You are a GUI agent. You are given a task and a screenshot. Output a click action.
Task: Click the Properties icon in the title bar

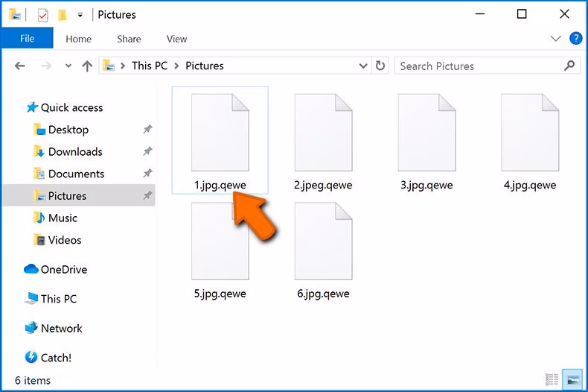click(x=42, y=14)
